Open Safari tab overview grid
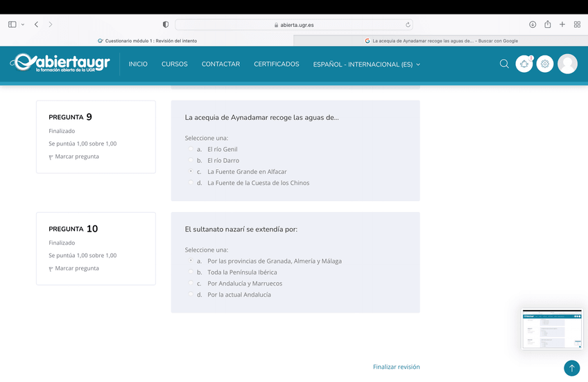 click(x=577, y=24)
